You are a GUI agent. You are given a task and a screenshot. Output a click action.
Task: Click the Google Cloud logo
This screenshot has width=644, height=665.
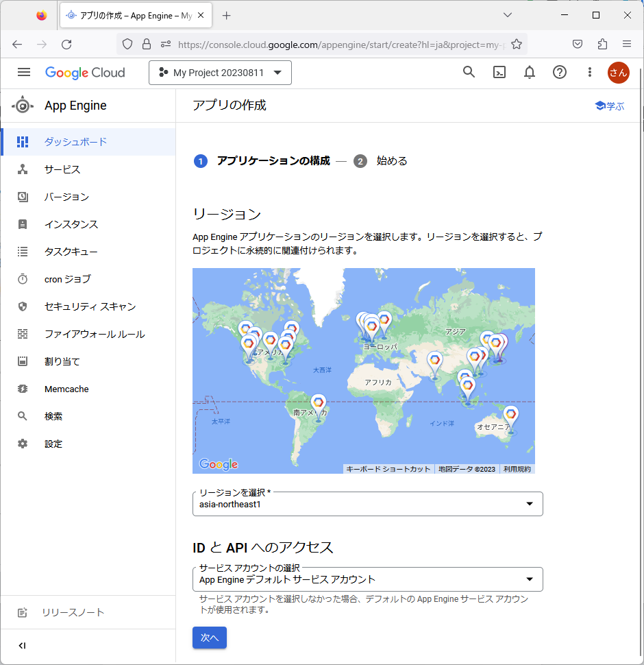85,73
